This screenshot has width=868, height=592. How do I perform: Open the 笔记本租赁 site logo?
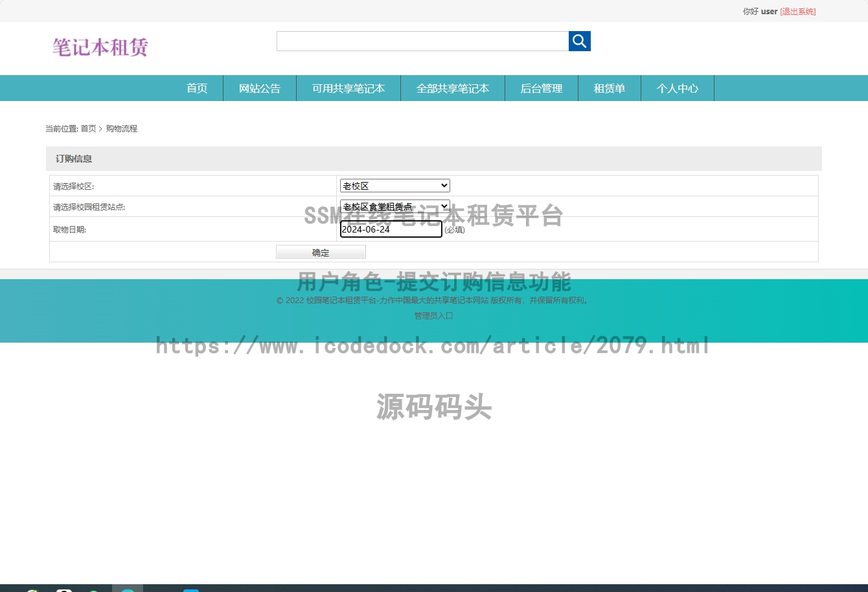100,47
